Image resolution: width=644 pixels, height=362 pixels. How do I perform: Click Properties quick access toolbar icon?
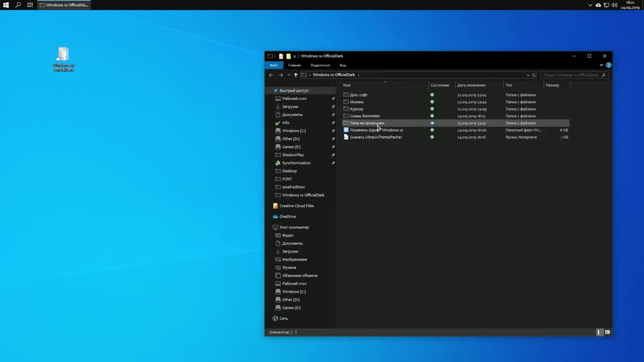click(281, 56)
